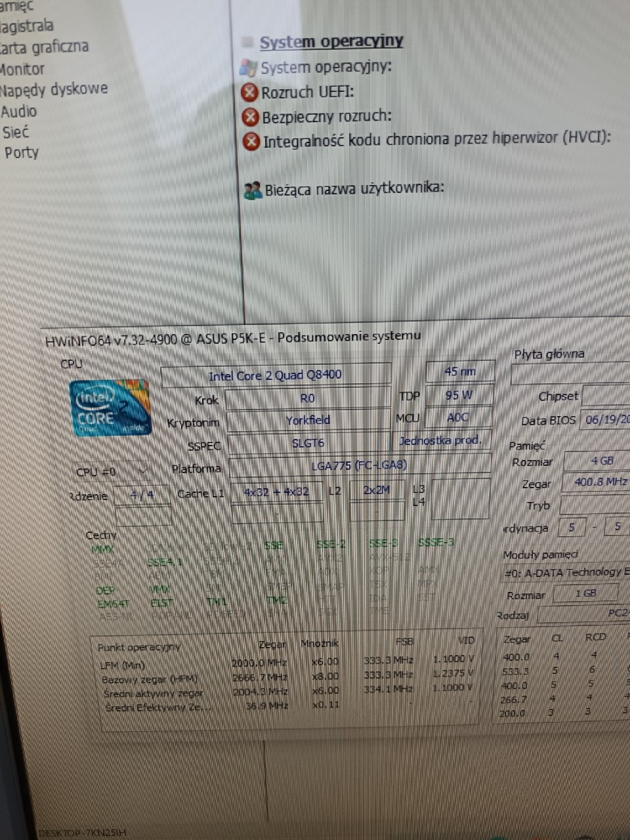The width and height of the screenshot is (630, 840).
Task: Click the R0 stepping value
Action: tap(307, 398)
